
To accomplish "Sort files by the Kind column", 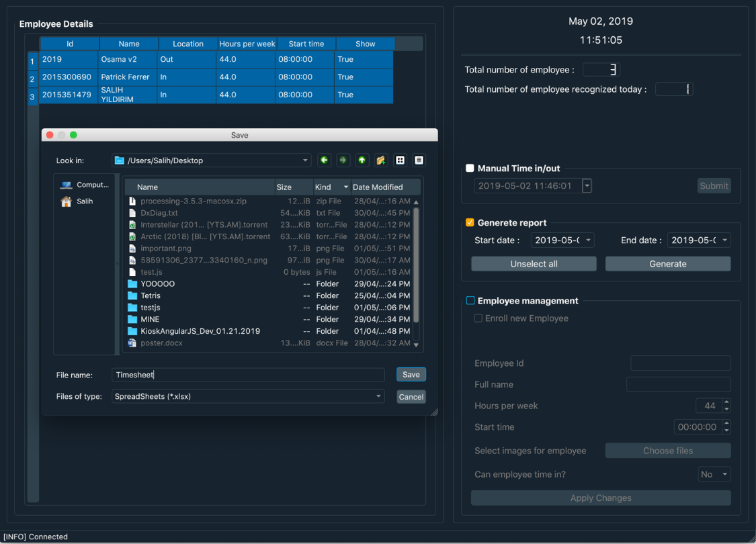I will tap(331, 187).
